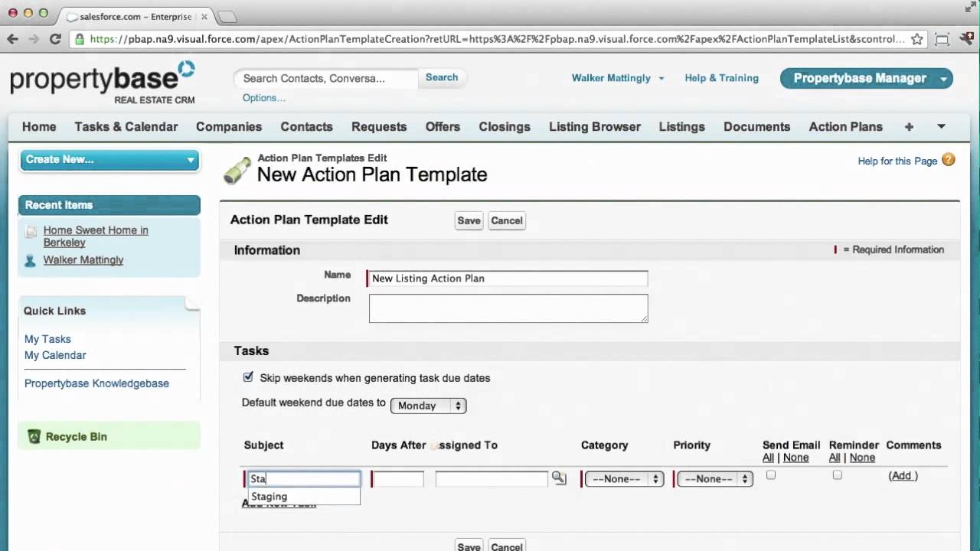
Task: Click the Recycle Bin icon
Action: point(34,436)
